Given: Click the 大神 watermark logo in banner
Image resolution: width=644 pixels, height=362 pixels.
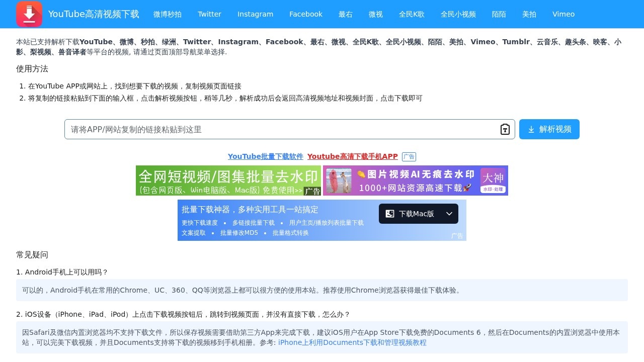Looking at the screenshot, I should [493, 180].
